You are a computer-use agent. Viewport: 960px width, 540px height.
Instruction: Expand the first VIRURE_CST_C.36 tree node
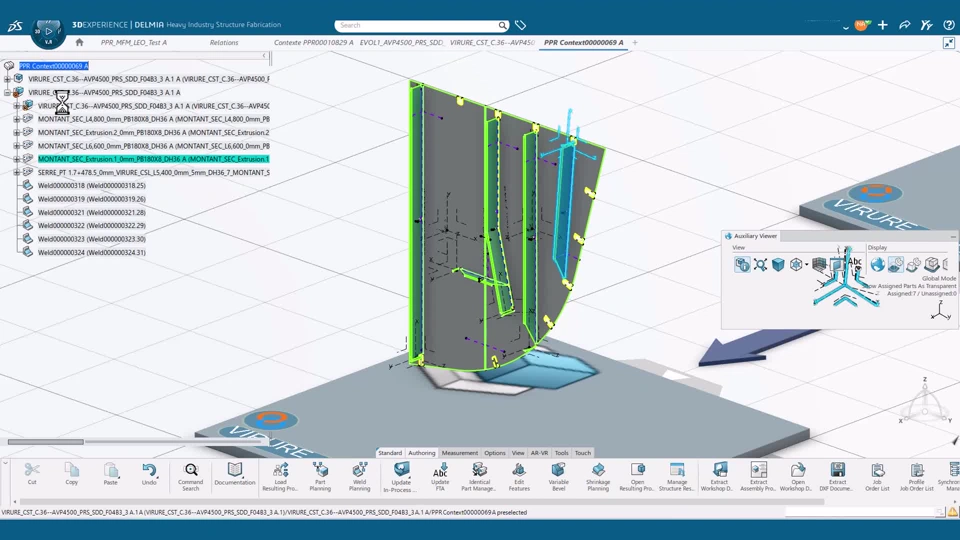7,79
